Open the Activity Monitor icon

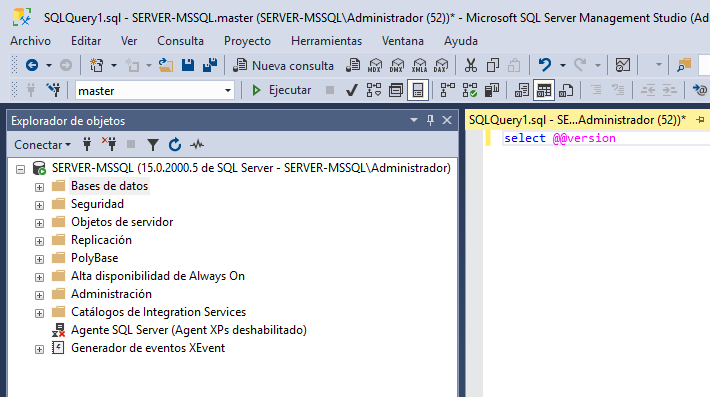coord(623,66)
